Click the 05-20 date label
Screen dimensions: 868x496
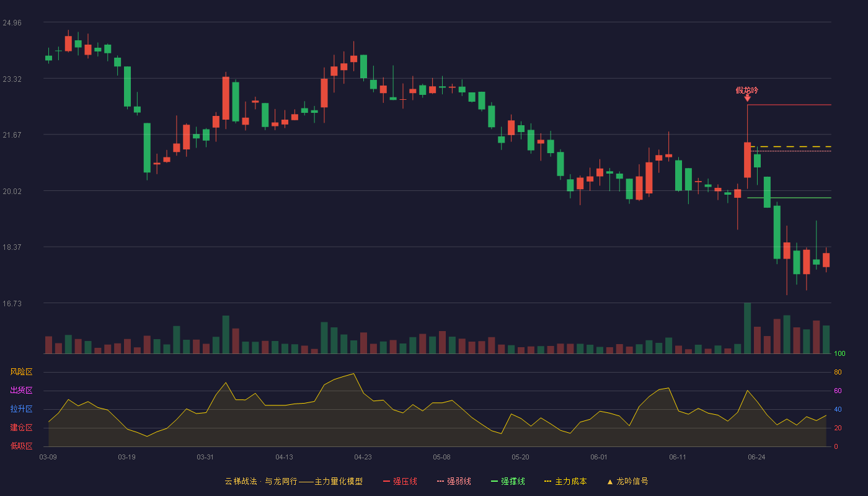tap(521, 457)
